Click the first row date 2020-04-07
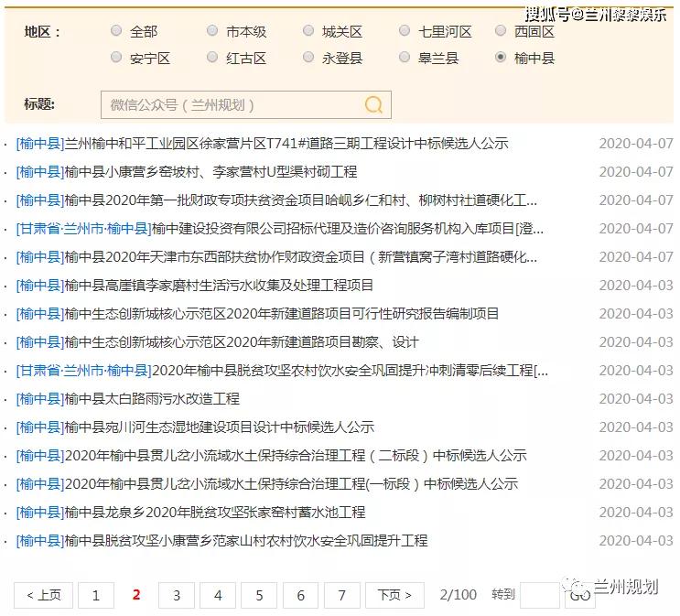 tap(636, 143)
